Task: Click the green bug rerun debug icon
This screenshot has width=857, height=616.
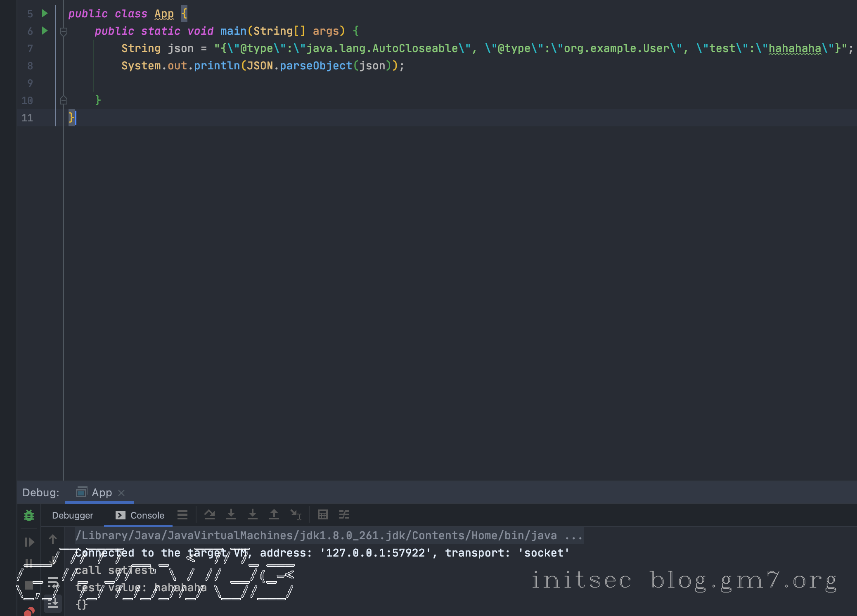Action: 29,515
